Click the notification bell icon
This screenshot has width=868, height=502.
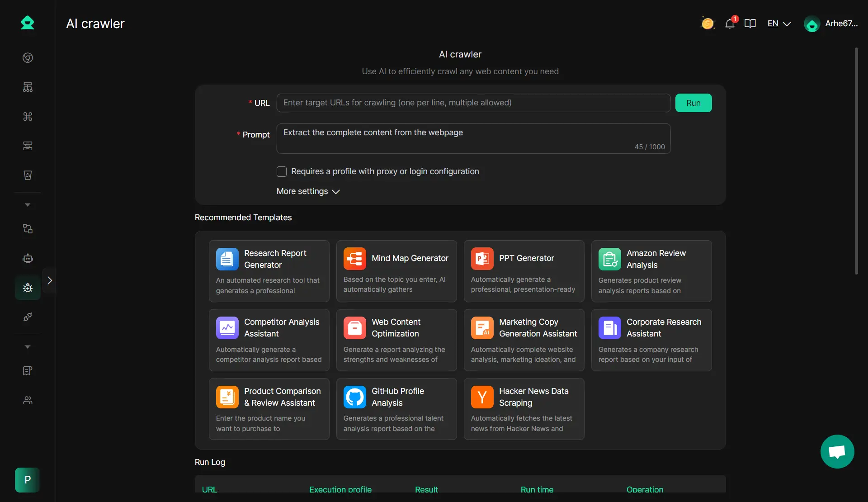coord(730,24)
